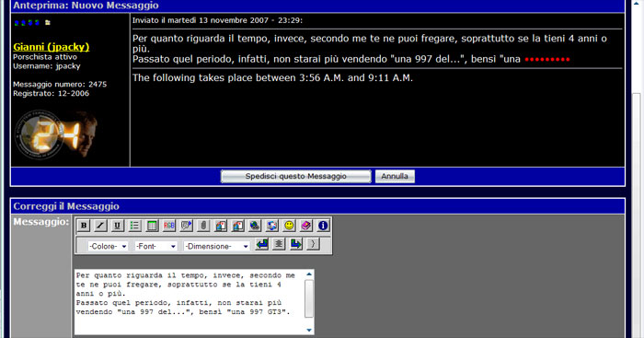
Task: Click the closing bracket toolbar button
Action: pyautogui.click(x=313, y=244)
